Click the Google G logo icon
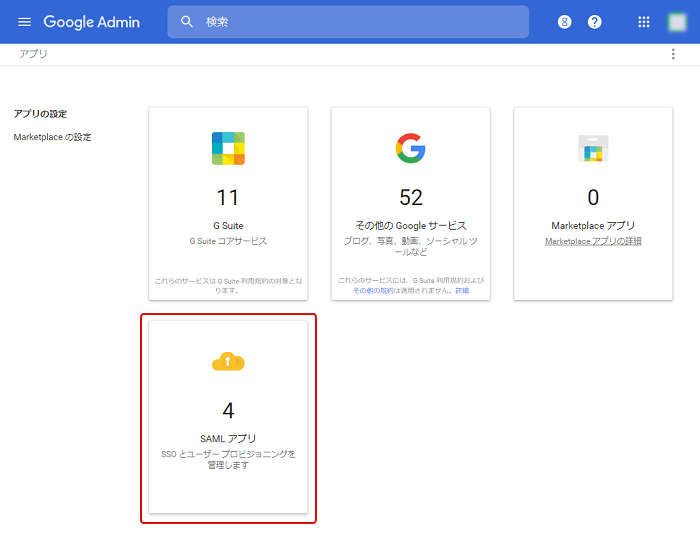This screenshot has height=544, width=700. click(x=410, y=148)
